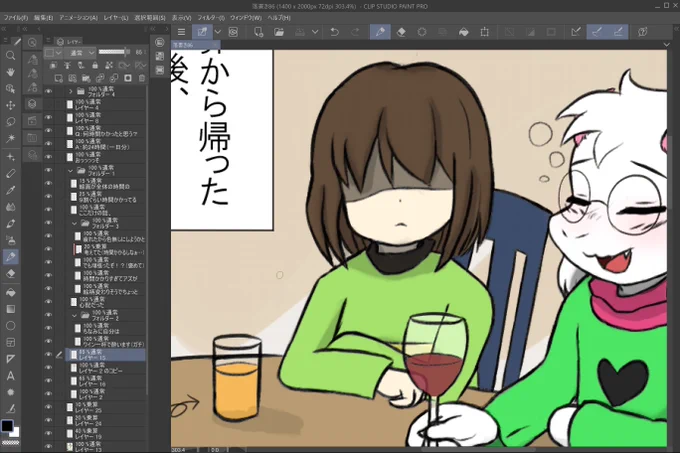The width and height of the screenshot is (680, 453).
Task: Open dropdown arrow next to the first command bar icon
Action: pyautogui.click(x=218, y=32)
